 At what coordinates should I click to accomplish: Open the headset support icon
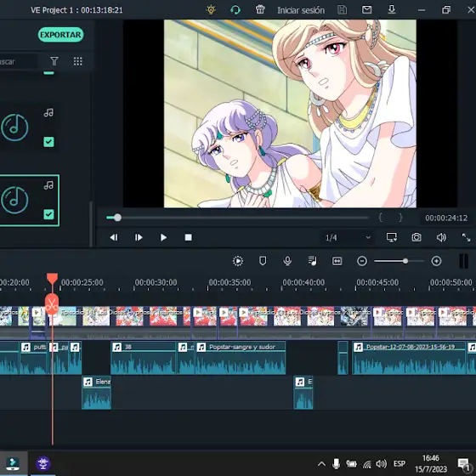click(235, 10)
